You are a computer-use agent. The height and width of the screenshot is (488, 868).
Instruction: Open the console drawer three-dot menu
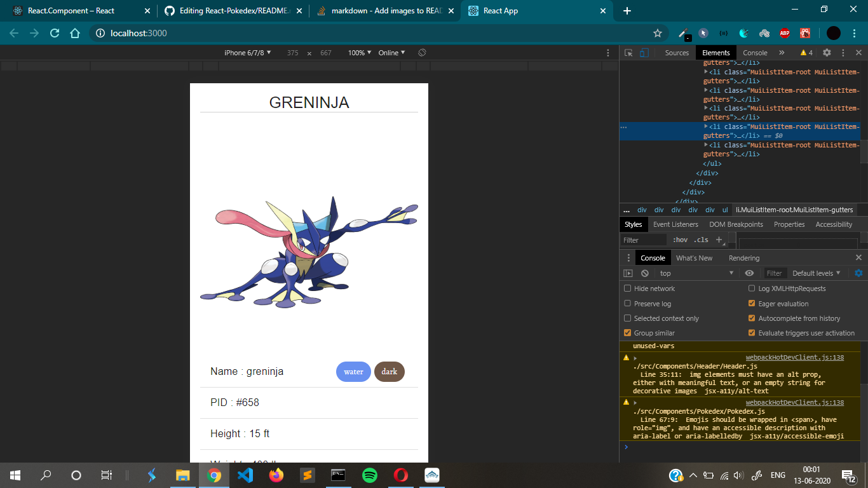click(x=628, y=258)
